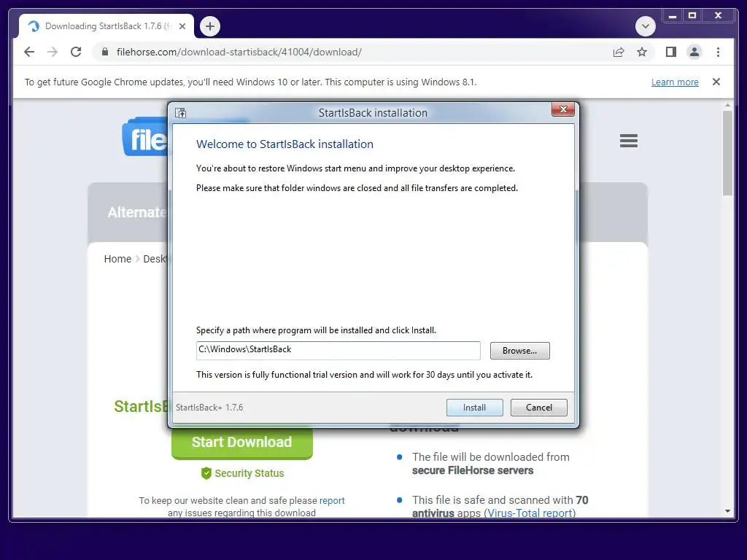
Task: Click the Home breadcrumb link
Action: coord(117,259)
